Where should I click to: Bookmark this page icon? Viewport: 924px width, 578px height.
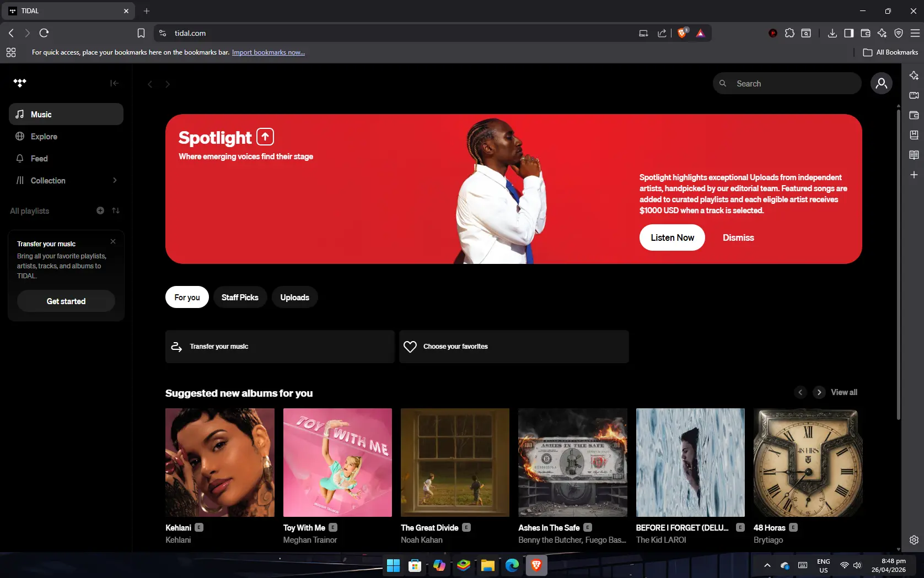pyautogui.click(x=141, y=33)
